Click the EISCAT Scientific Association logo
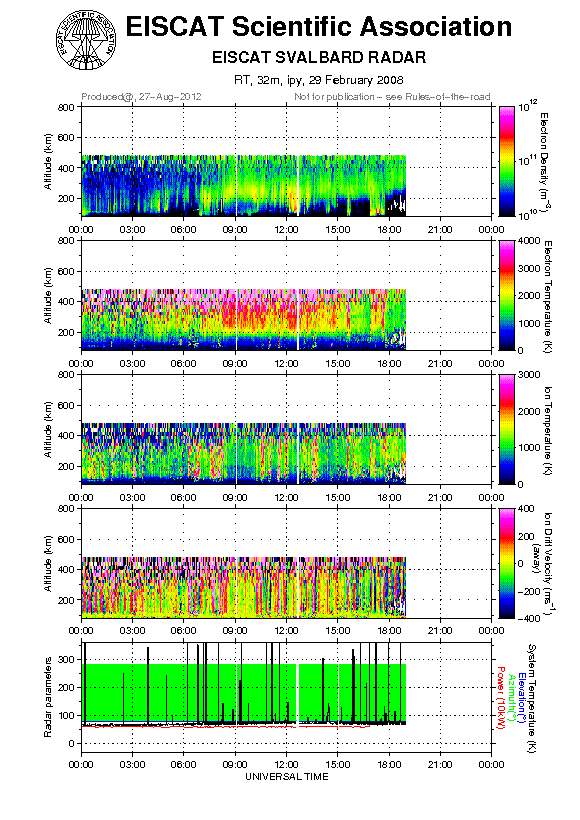580x820 pixels. pyautogui.click(x=86, y=40)
